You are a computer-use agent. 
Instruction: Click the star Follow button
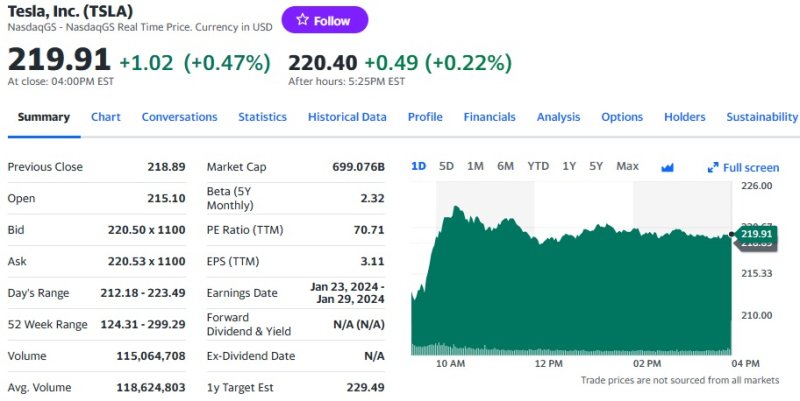click(324, 20)
